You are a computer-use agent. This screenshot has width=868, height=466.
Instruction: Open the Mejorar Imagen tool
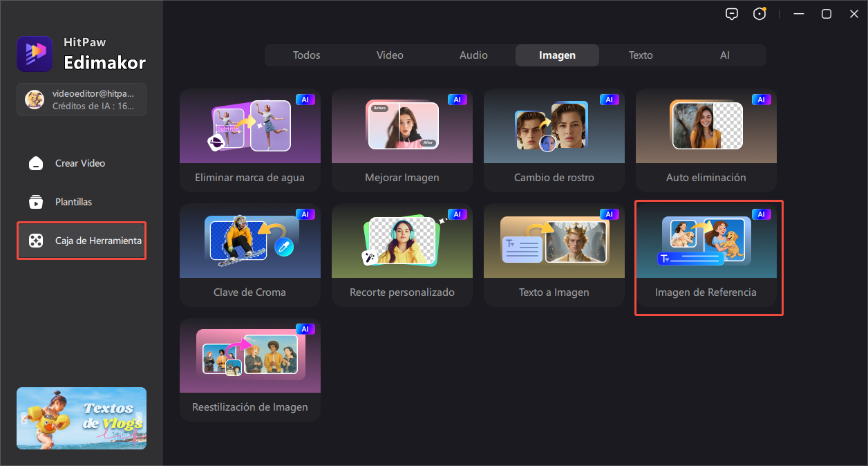click(x=402, y=140)
